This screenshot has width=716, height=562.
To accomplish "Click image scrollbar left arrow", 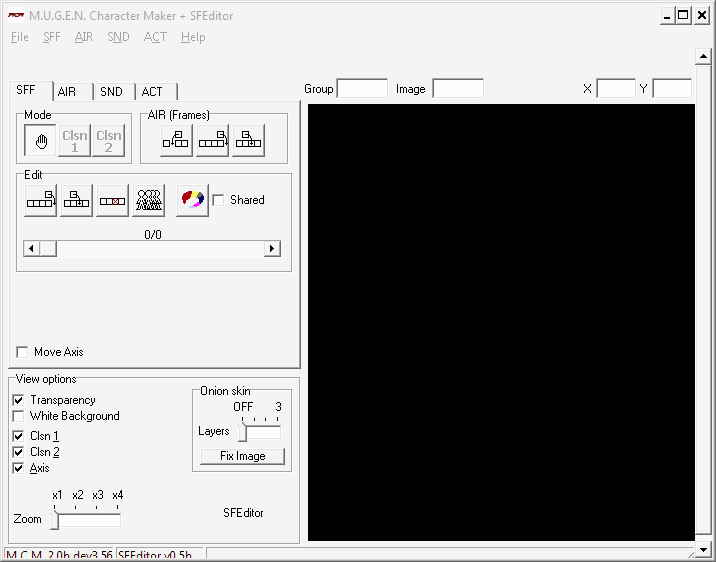I will (x=31, y=249).
